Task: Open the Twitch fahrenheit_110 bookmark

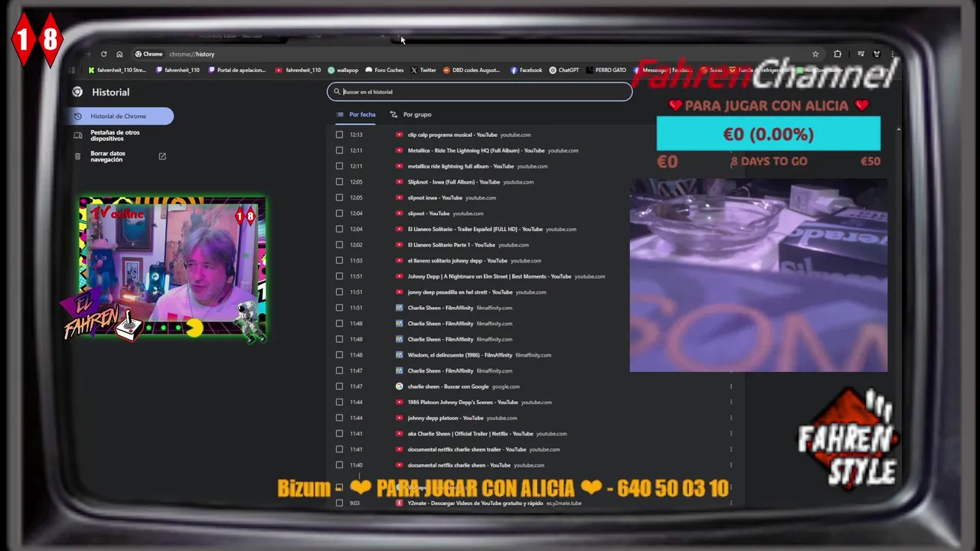Action: [x=178, y=70]
